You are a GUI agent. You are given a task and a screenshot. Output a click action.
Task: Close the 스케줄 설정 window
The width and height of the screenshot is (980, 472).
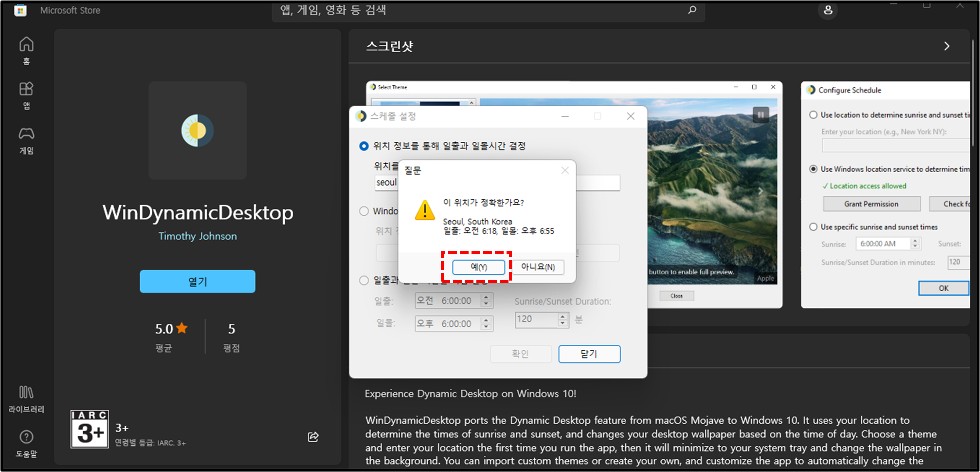tap(631, 116)
